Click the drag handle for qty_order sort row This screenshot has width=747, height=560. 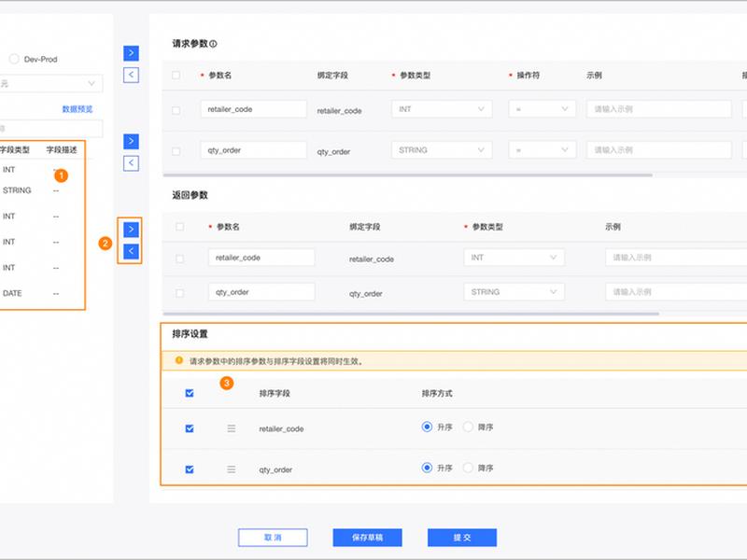point(231,469)
